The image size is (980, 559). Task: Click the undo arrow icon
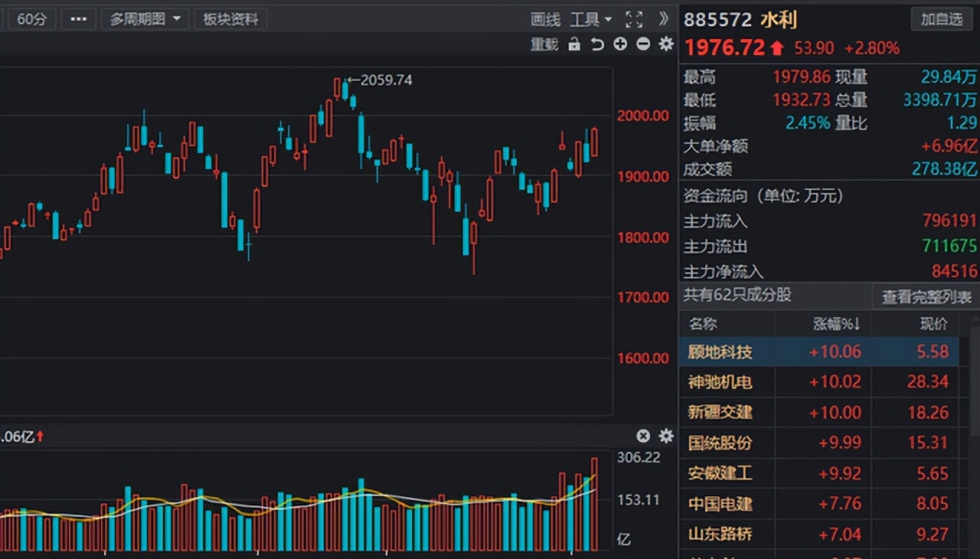point(597,44)
